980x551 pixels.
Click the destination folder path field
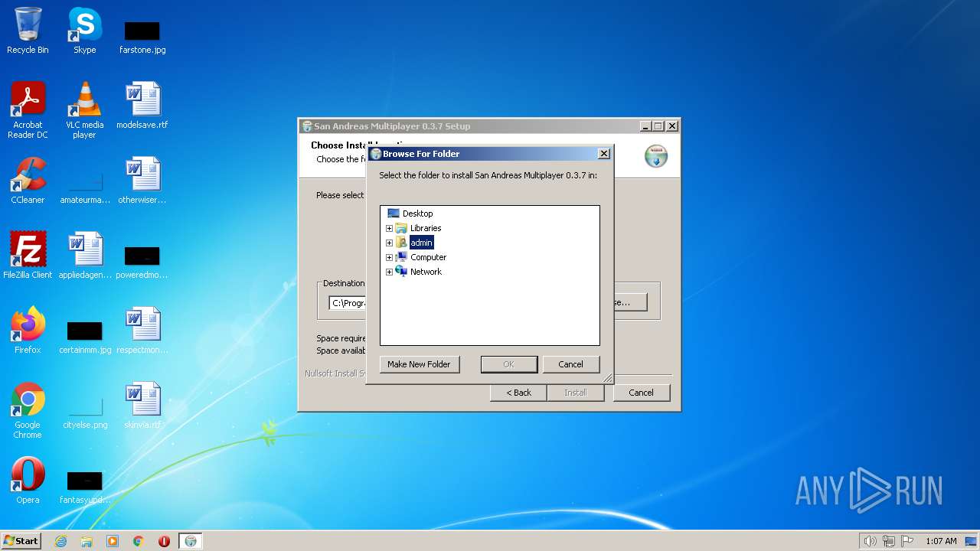348,303
